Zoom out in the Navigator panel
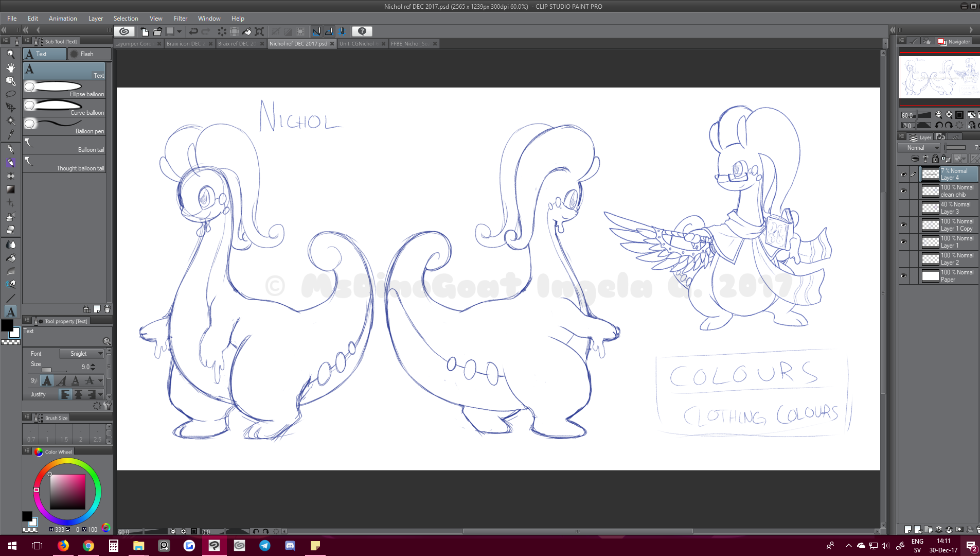980x556 pixels. click(x=938, y=115)
